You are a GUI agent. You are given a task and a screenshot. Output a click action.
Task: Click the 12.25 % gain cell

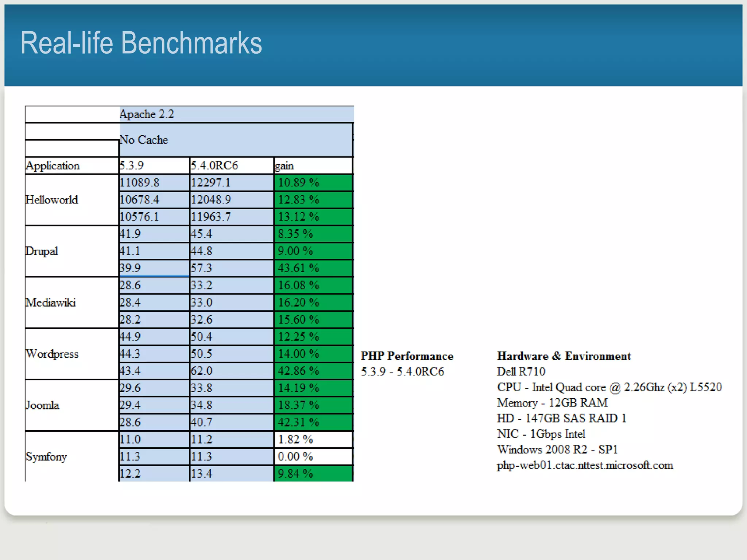[313, 337]
